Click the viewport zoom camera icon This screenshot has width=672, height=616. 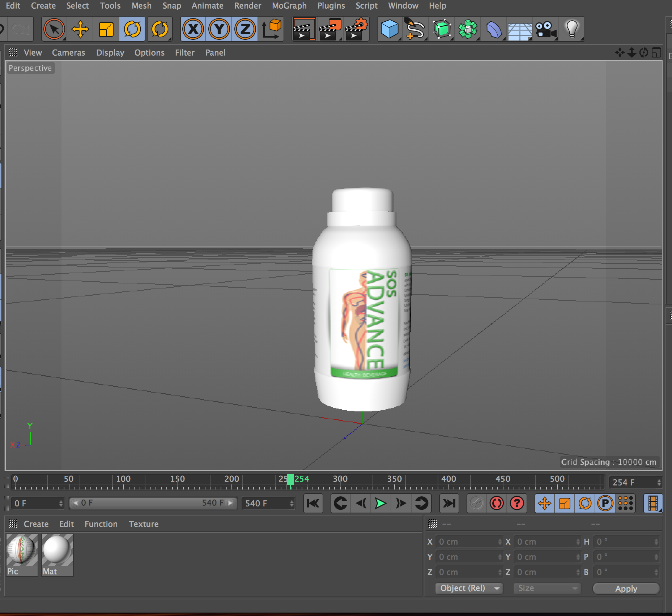[x=631, y=53]
